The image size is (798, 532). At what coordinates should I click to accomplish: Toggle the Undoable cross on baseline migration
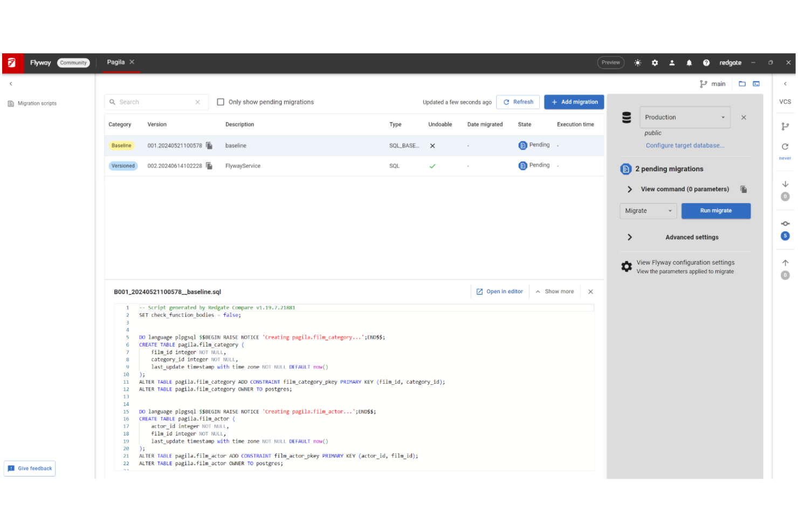[432, 145]
